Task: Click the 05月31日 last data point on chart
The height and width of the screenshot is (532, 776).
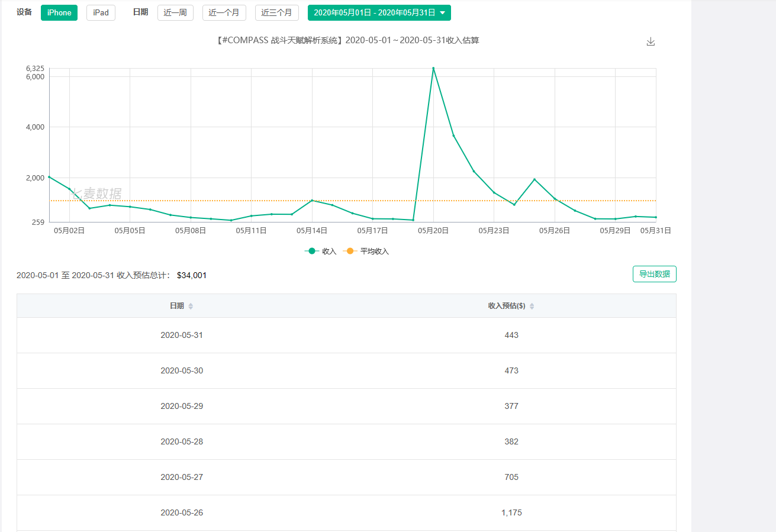Action: point(655,217)
